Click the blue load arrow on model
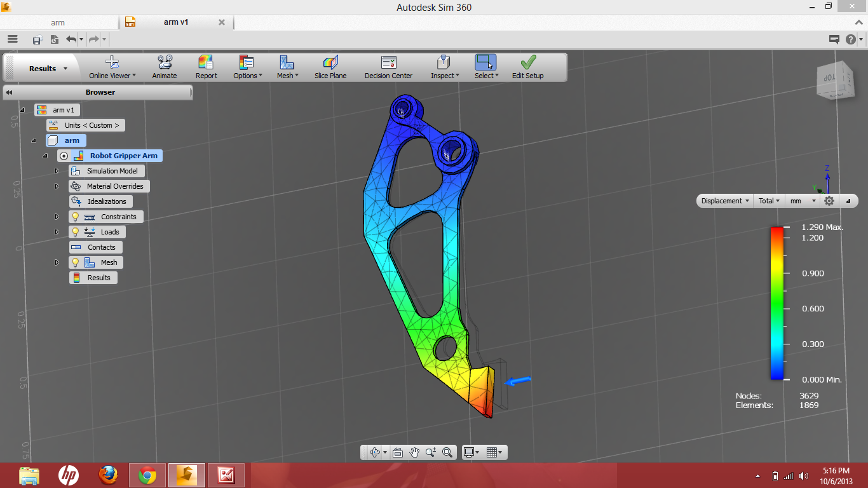 518,381
